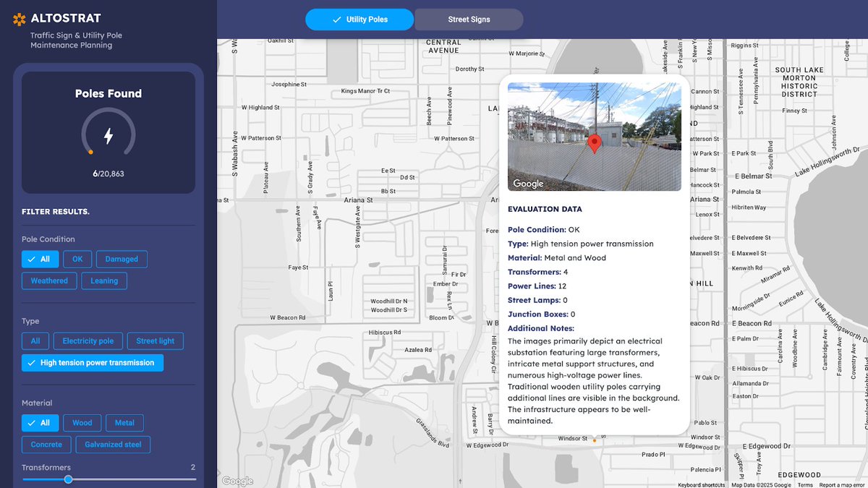868x488 pixels.
Task: Click the Google logo on the map corner
Action: tap(237, 481)
